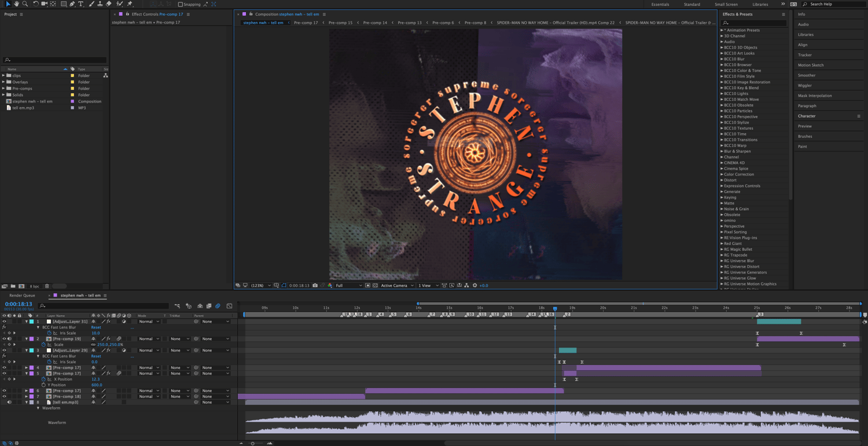Expand the Pre-comps folder in Project
The width and height of the screenshot is (868, 446).
click(x=3, y=88)
